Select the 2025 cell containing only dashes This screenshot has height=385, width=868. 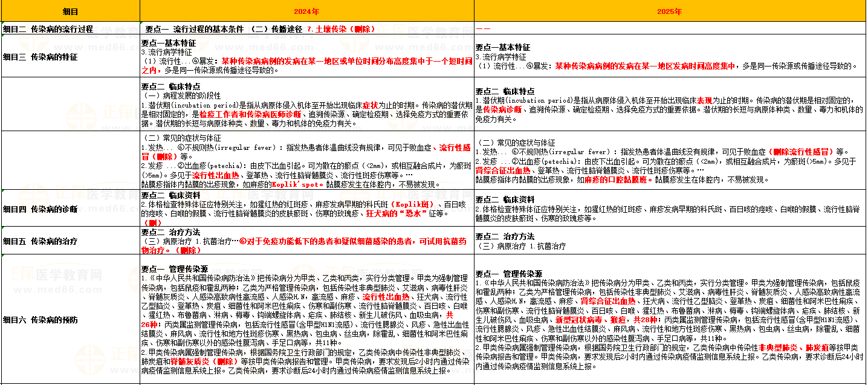[482, 29]
